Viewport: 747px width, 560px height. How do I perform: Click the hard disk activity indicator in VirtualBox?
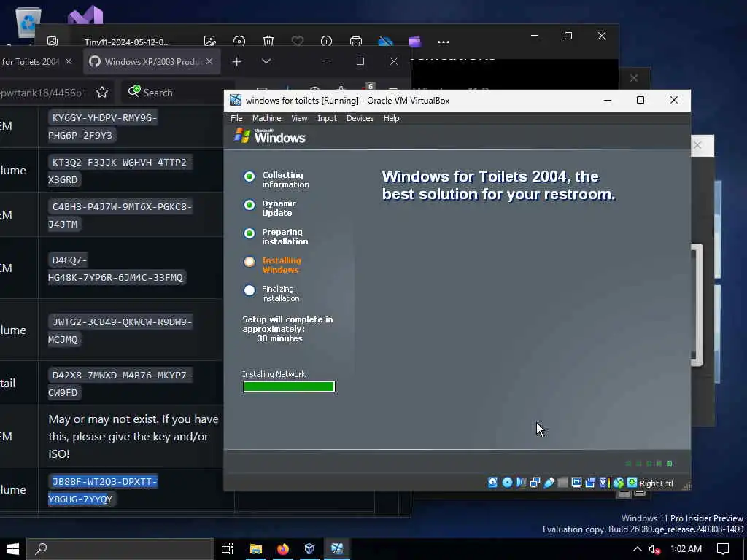tap(492, 483)
